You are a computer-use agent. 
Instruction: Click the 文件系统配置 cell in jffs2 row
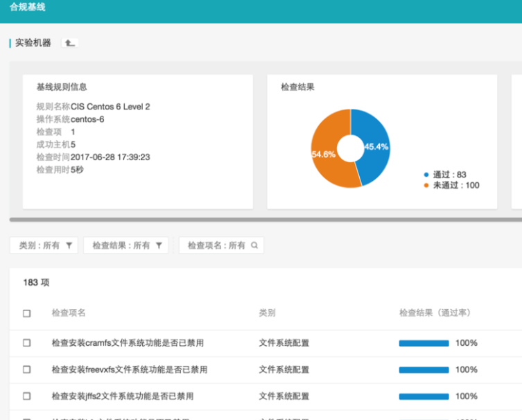click(284, 396)
